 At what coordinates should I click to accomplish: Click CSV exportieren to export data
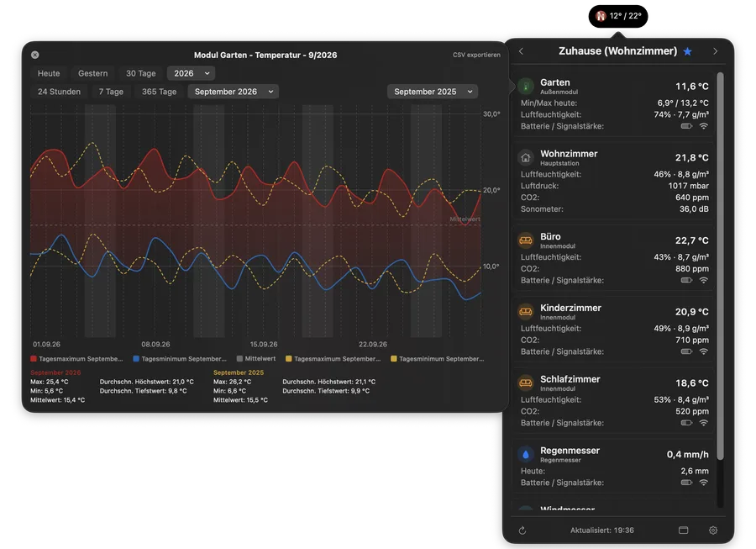pyautogui.click(x=476, y=55)
